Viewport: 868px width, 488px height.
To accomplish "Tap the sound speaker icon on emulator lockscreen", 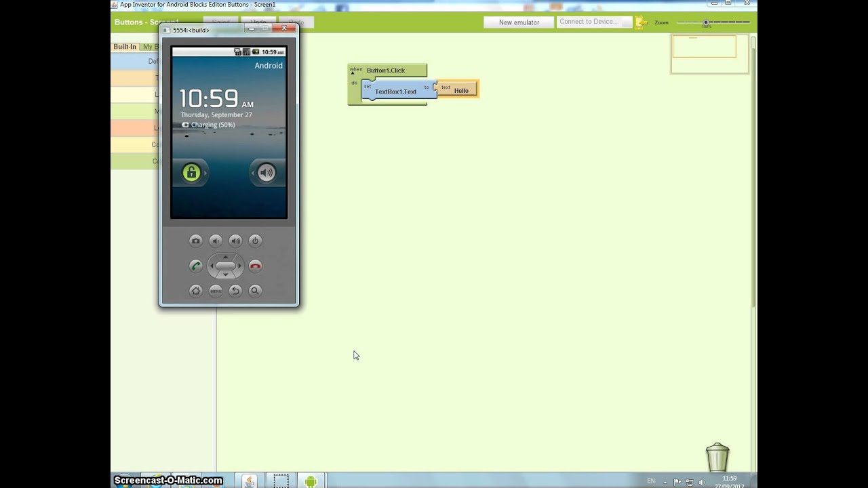I will tap(267, 173).
